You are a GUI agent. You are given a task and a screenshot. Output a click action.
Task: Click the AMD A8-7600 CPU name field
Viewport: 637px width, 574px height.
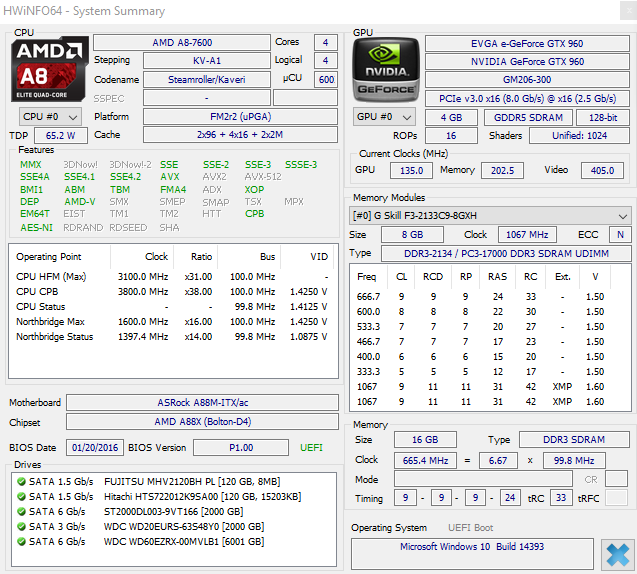point(181,43)
